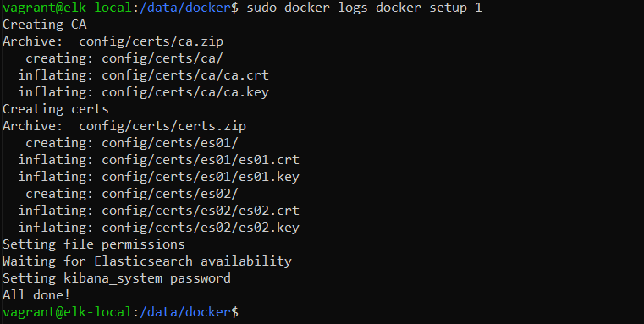Click the docker-setup-1 container name

click(429, 8)
